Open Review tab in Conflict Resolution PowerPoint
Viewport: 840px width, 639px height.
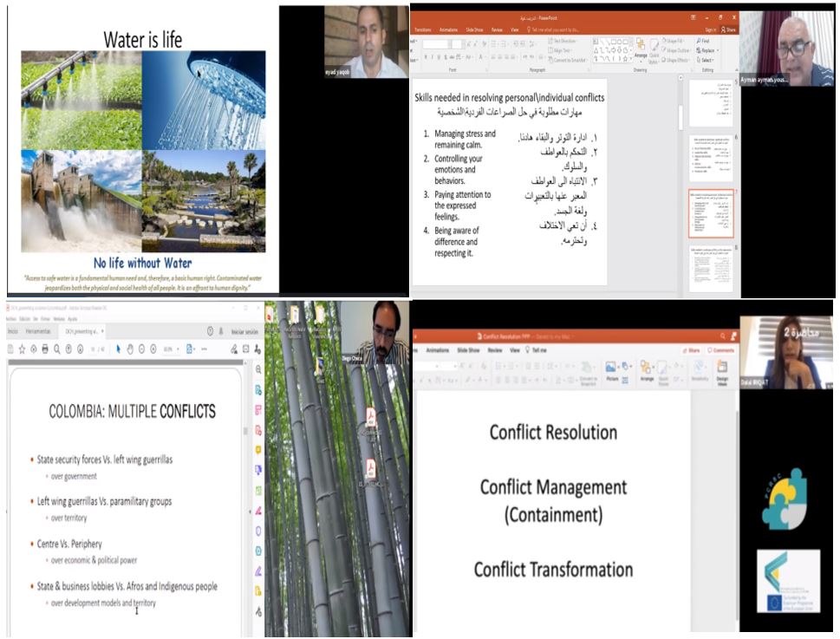click(x=495, y=350)
